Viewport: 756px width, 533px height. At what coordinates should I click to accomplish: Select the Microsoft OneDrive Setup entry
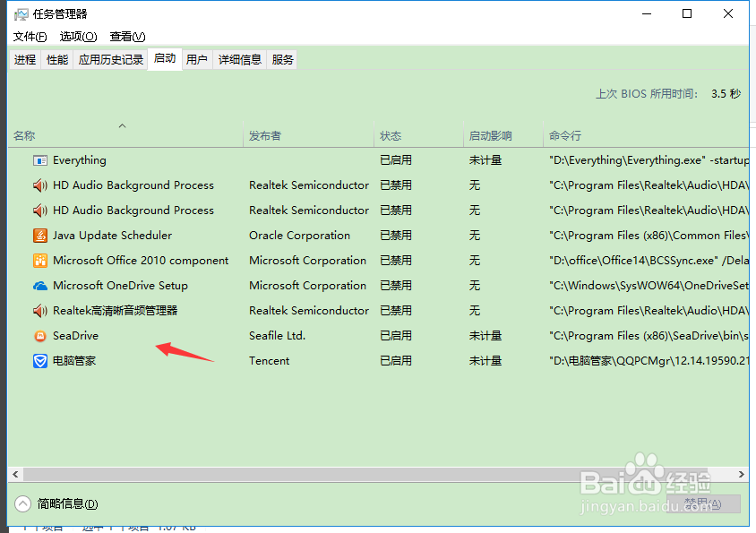click(120, 286)
